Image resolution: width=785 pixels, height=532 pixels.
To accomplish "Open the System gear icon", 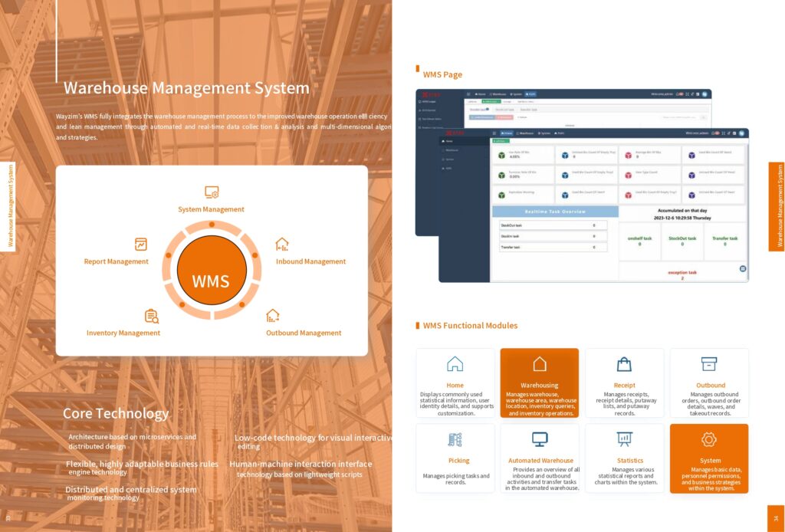I will coord(709,439).
